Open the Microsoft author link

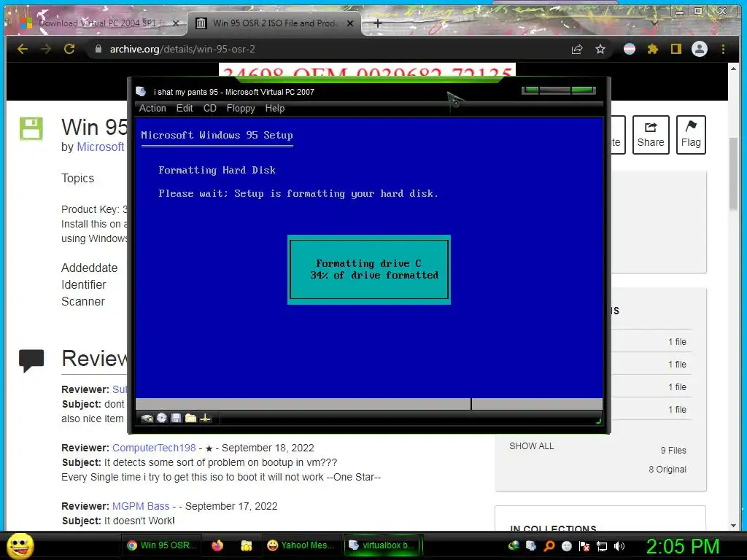coord(101,147)
